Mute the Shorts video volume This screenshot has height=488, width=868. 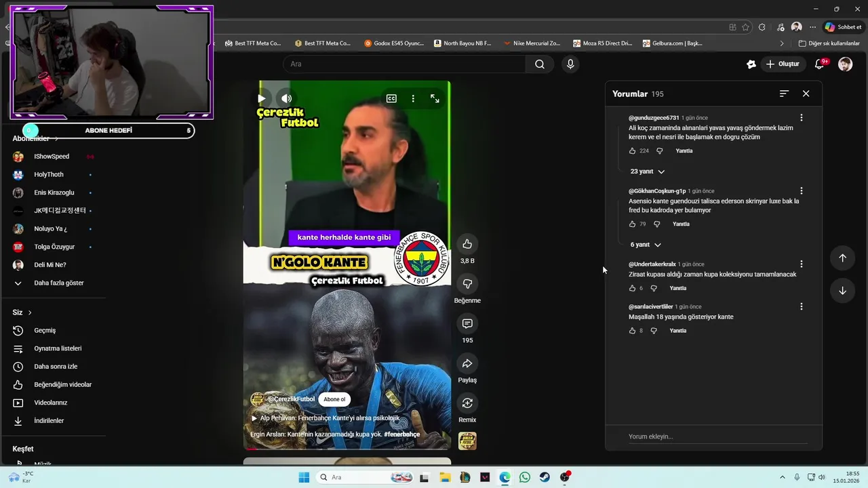pyautogui.click(x=286, y=98)
